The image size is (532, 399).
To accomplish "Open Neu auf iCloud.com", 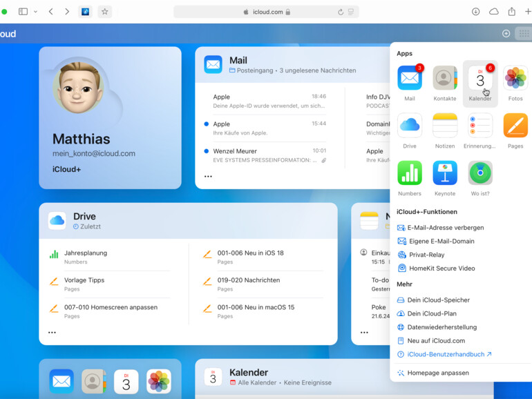I will (x=431, y=341).
